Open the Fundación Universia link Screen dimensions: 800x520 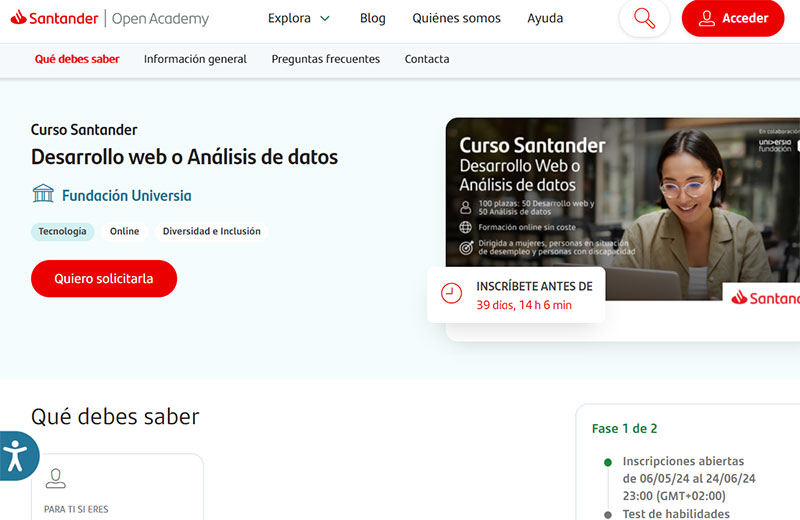tap(127, 195)
